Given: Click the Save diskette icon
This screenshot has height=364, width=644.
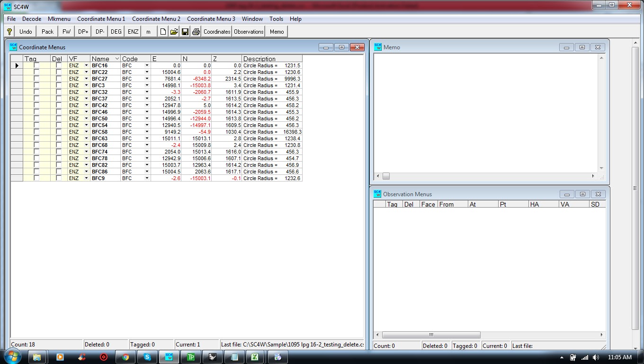Looking at the screenshot, I should [185, 31].
